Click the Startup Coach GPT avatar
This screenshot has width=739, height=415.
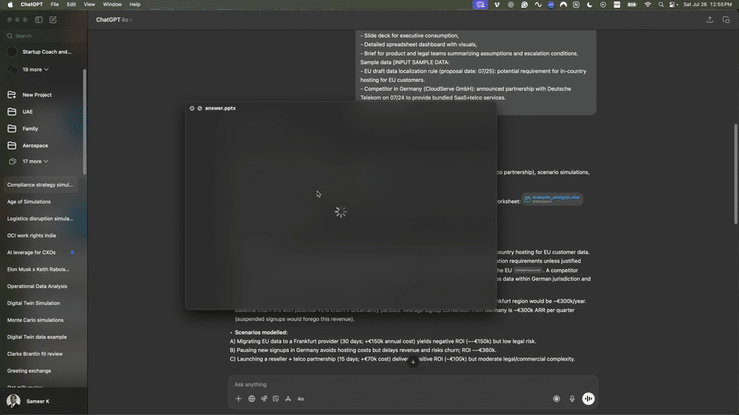click(x=12, y=52)
